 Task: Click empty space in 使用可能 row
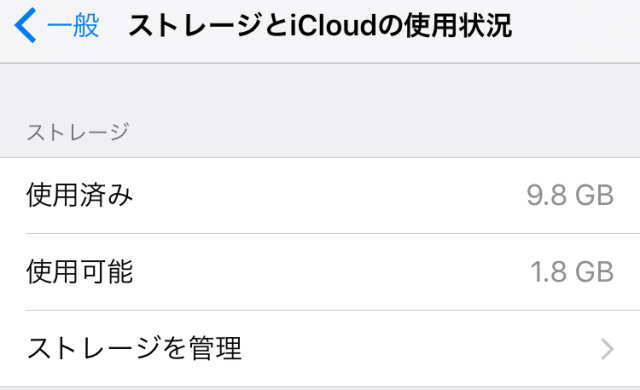click(x=327, y=272)
